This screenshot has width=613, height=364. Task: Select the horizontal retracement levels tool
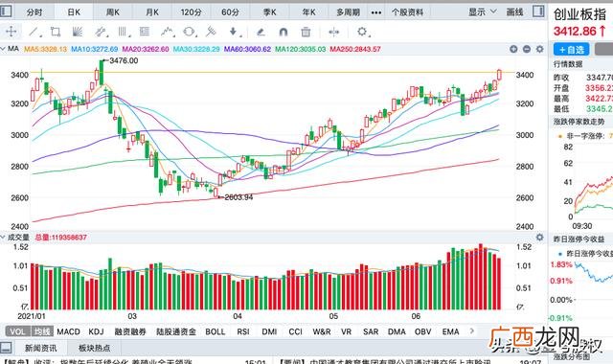click(x=145, y=32)
